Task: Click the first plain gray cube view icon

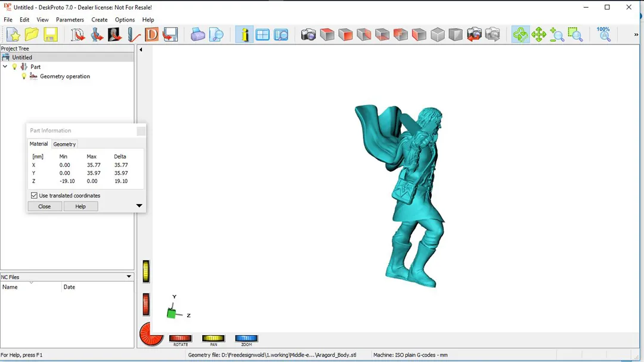Action: click(x=438, y=35)
